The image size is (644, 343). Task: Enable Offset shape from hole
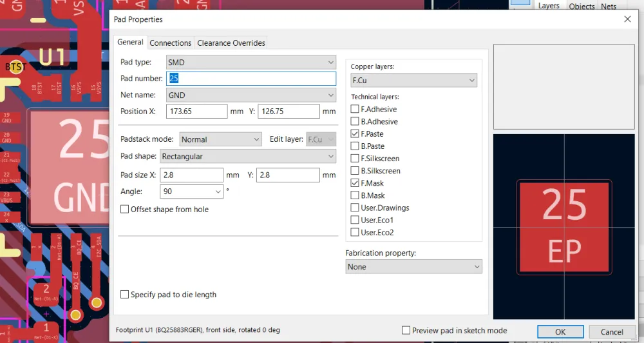click(x=125, y=210)
